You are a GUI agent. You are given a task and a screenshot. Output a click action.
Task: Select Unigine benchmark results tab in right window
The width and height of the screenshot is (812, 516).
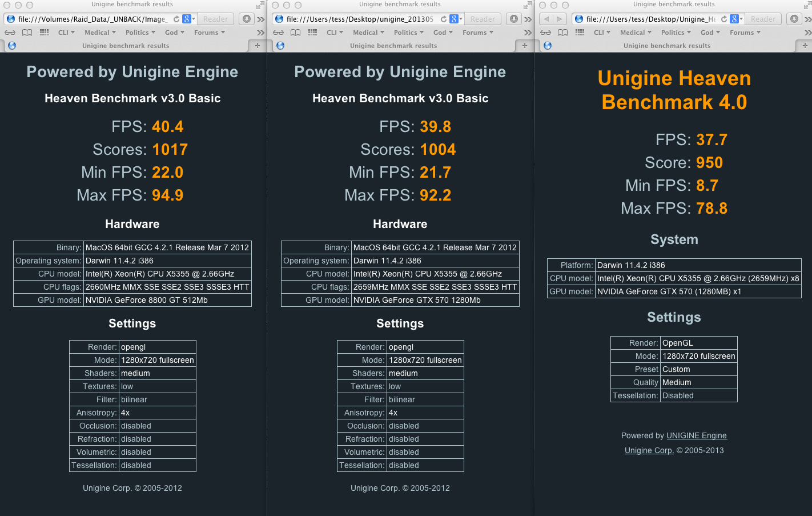coord(667,46)
